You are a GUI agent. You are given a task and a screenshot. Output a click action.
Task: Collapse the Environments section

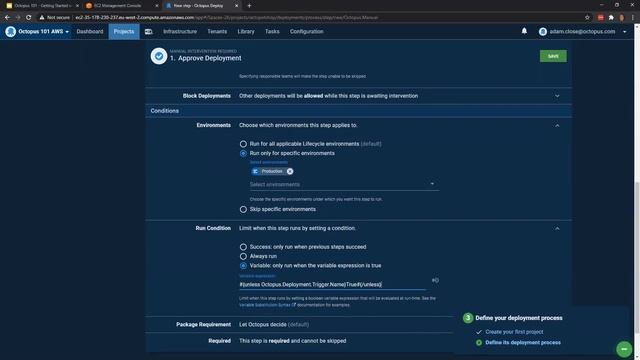pos(557,125)
